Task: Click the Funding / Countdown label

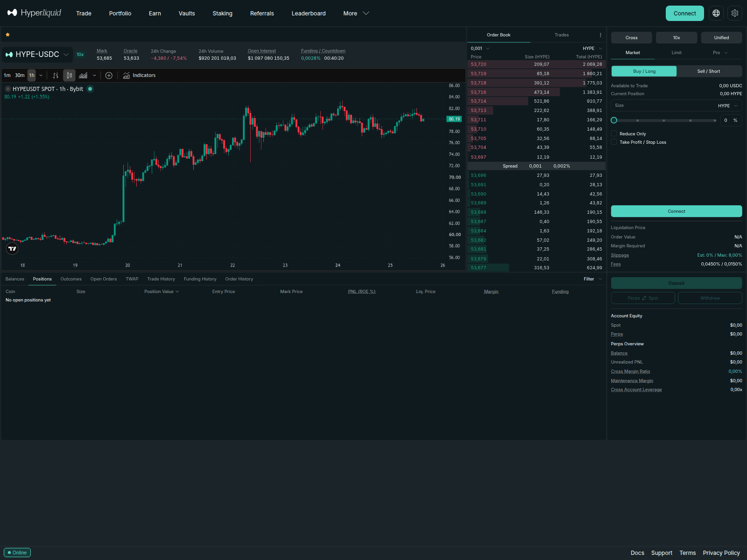Action: (x=323, y=51)
